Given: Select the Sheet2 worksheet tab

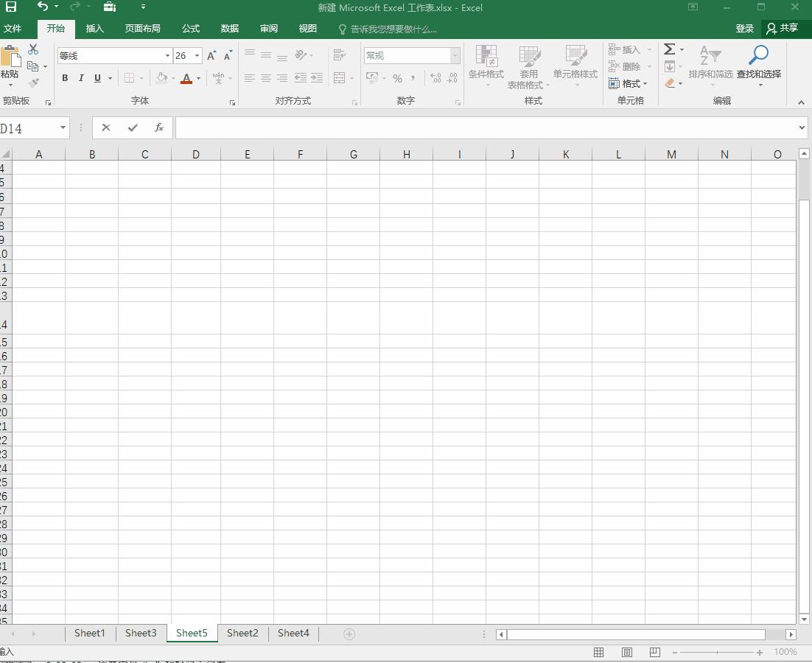Looking at the screenshot, I should coord(242,633).
